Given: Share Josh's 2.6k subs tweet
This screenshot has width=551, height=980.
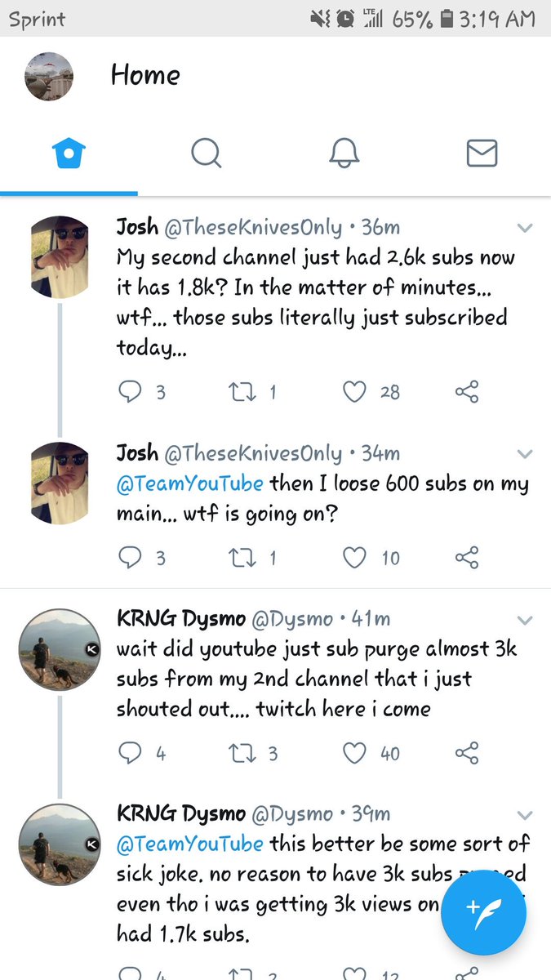Looking at the screenshot, I should pos(466,393).
